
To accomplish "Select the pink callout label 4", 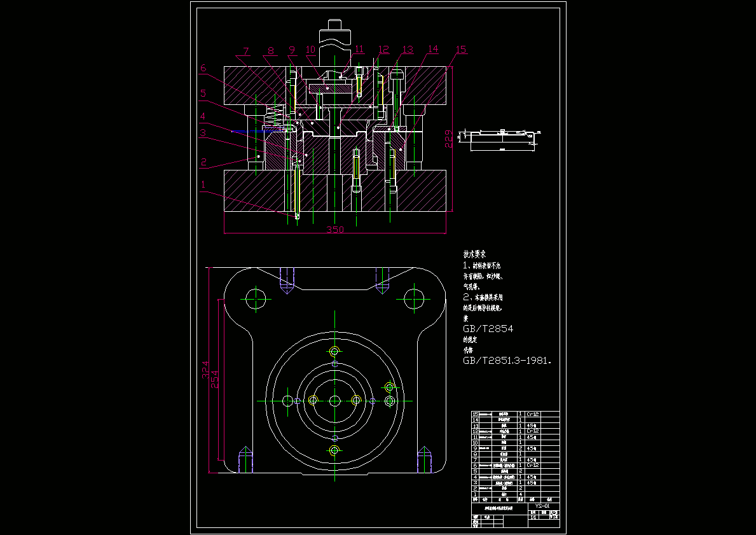I will pos(203,116).
